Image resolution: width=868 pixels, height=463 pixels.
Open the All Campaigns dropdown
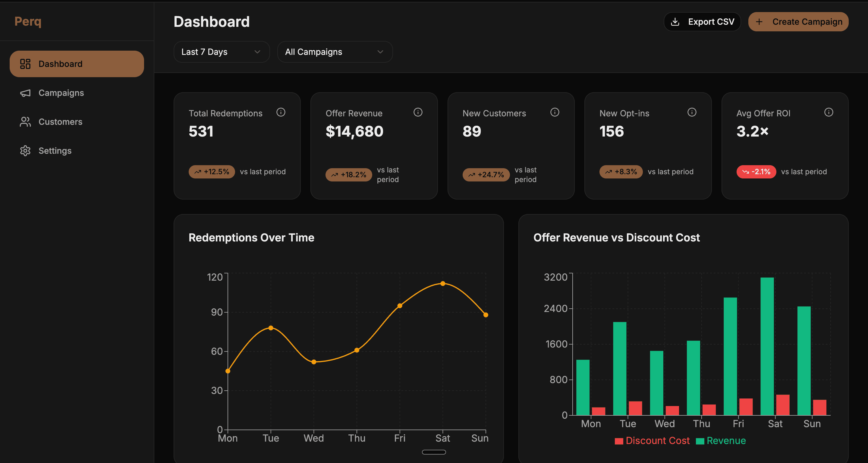pyautogui.click(x=334, y=52)
